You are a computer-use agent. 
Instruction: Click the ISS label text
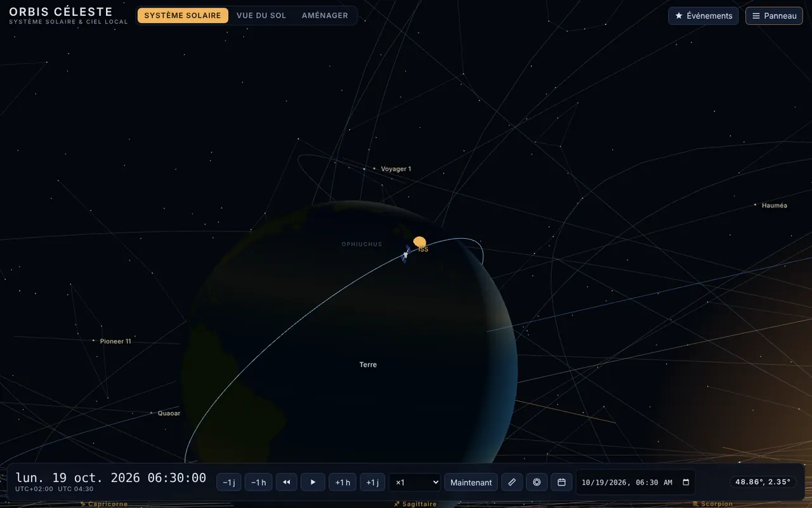click(423, 250)
